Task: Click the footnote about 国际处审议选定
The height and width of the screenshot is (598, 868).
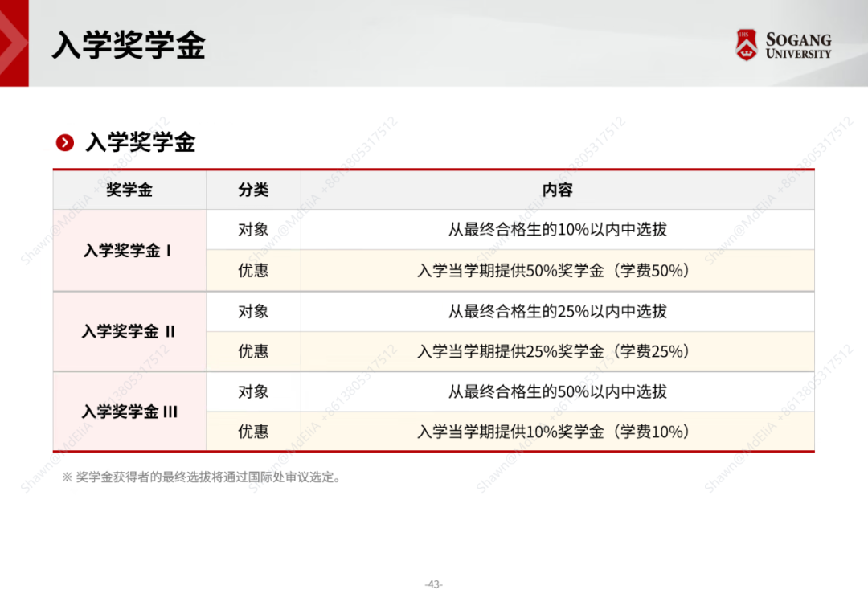Action: pyautogui.click(x=203, y=477)
